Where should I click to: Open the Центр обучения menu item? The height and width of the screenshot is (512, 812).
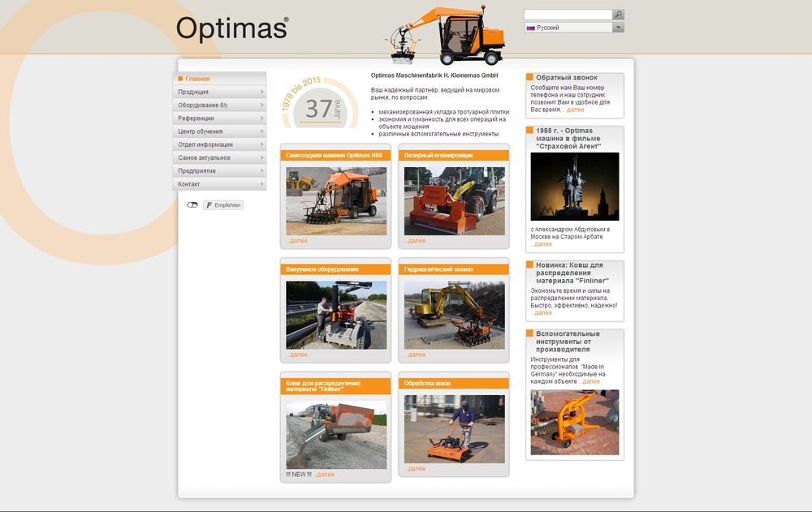(x=219, y=131)
